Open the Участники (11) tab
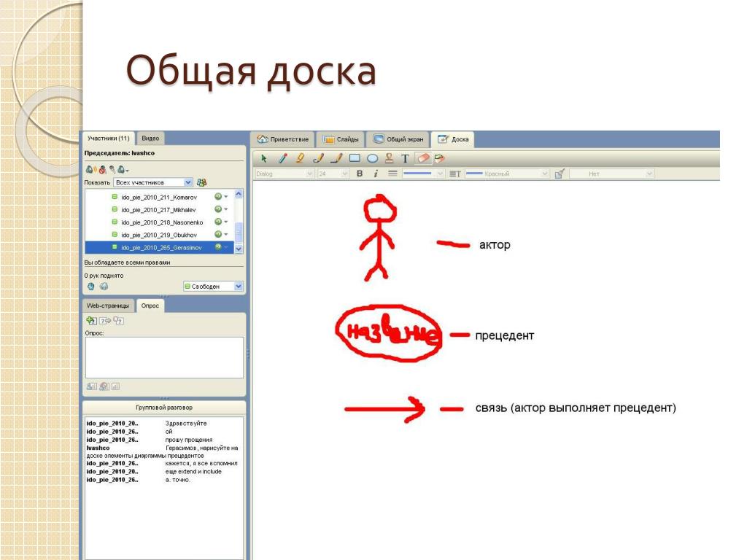The height and width of the screenshot is (560, 747). [x=108, y=139]
